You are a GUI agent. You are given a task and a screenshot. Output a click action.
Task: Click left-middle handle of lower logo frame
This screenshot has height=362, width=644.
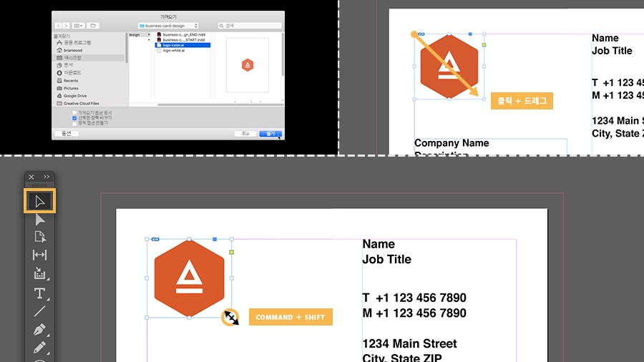(147, 278)
